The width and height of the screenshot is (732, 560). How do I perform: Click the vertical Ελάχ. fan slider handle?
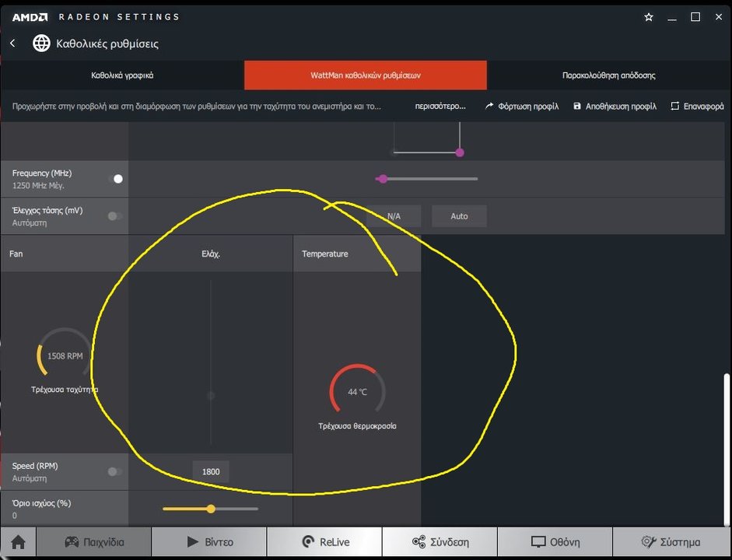(x=211, y=396)
